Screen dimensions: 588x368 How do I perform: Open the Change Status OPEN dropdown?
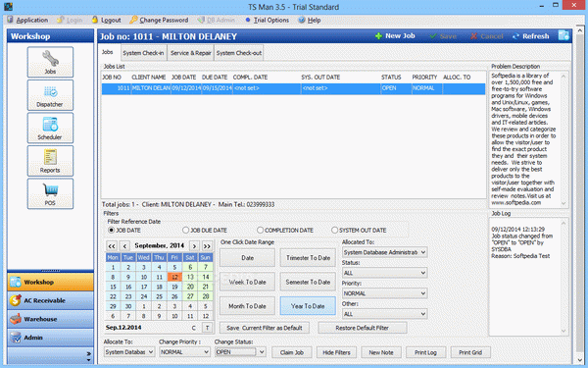(240, 352)
